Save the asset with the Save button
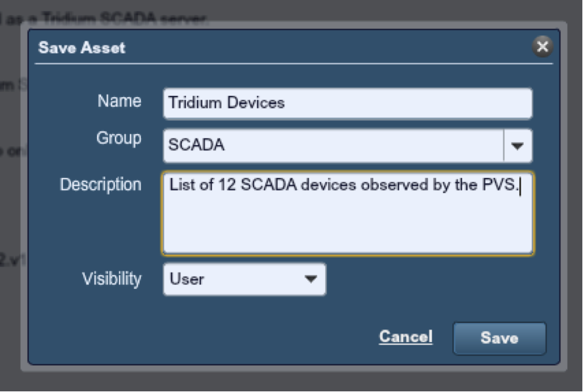Image resolution: width=583 pixels, height=392 pixels. point(500,338)
